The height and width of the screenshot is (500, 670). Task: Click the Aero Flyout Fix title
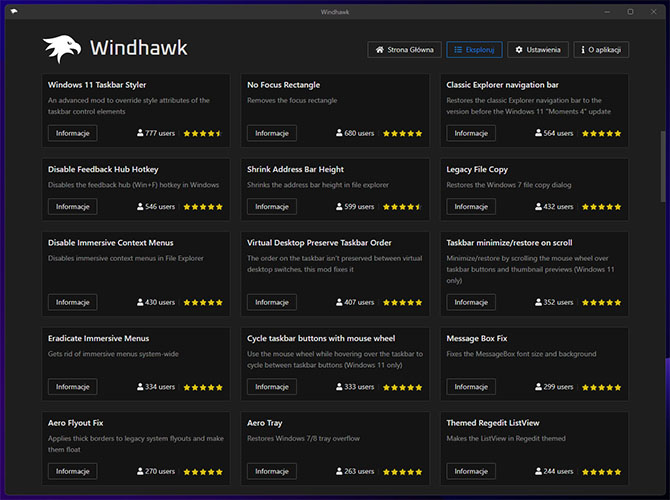tap(76, 423)
